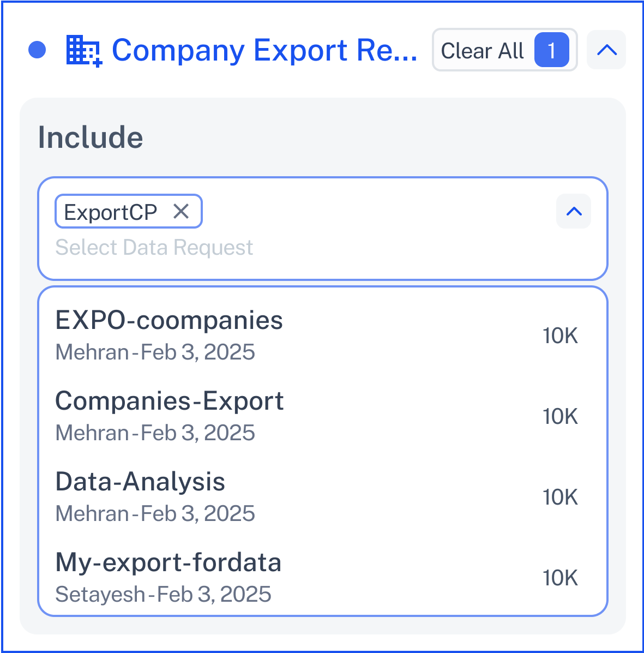Select EXPO-coompanies from the list
The height and width of the screenshot is (653, 644).
tap(323, 336)
